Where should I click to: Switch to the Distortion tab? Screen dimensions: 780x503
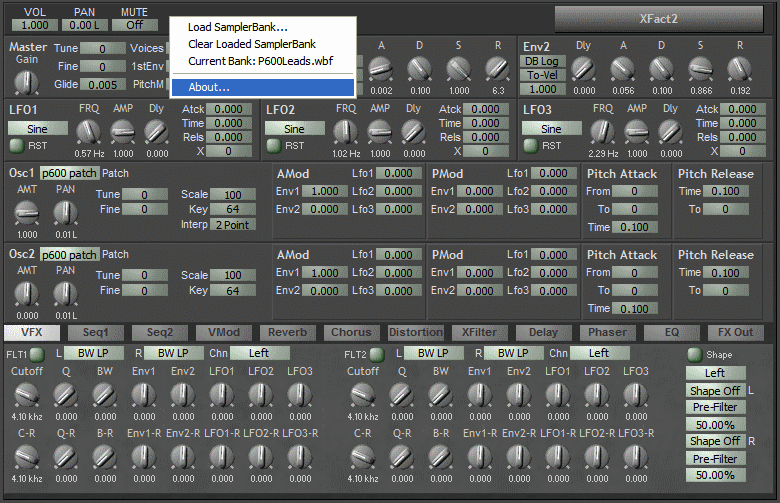click(x=416, y=332)
